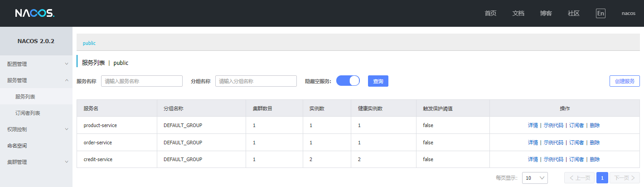Go to 首页 in the top navigation
This screenshot has width=644, height=187.
(x=490, y=13)
